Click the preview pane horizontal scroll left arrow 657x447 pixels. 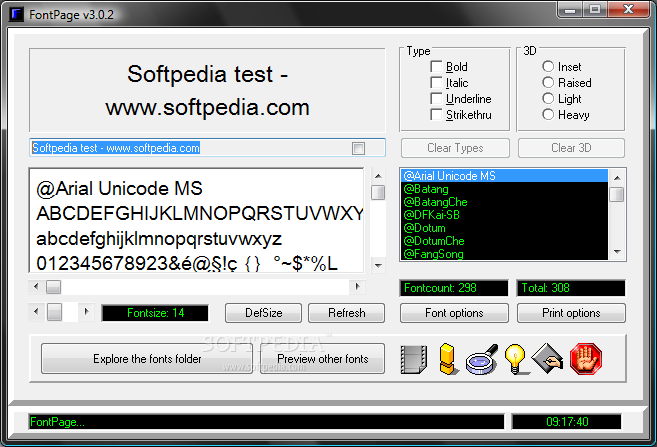pyautogui.click(x=36, y=287)
